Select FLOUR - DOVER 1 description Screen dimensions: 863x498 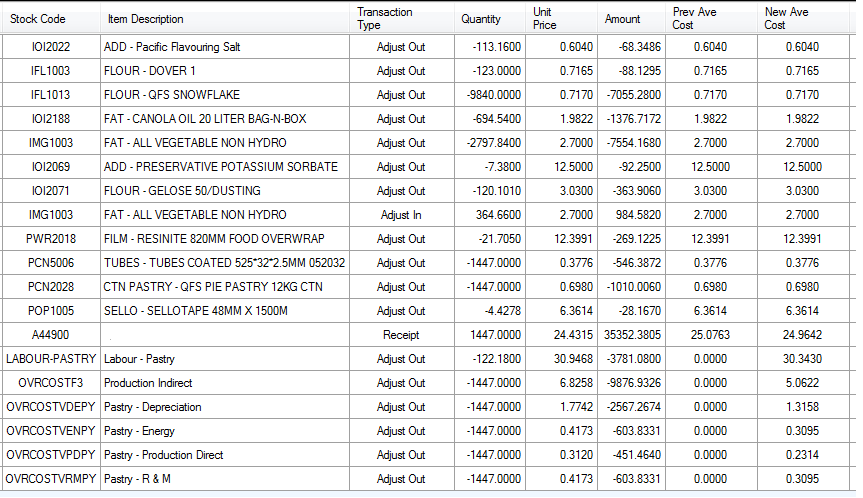(225, 71)
